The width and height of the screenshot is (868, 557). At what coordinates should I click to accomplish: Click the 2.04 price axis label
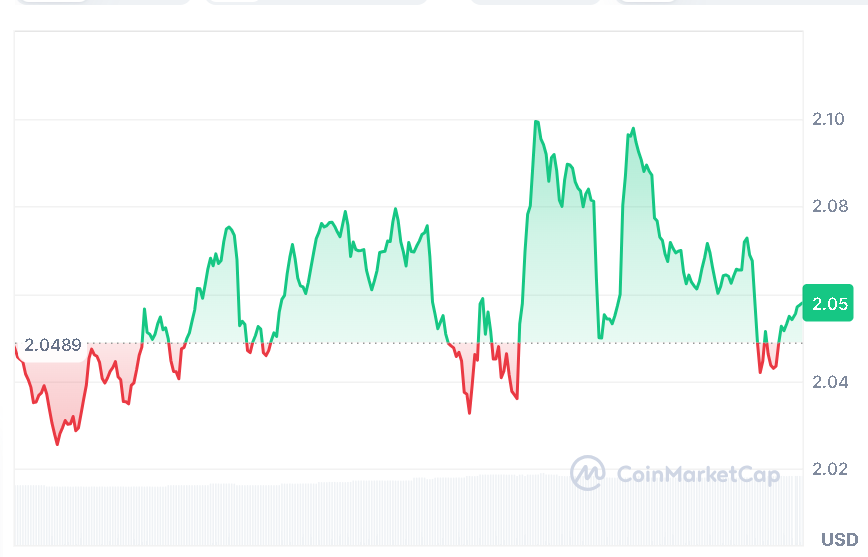(830, 382)
